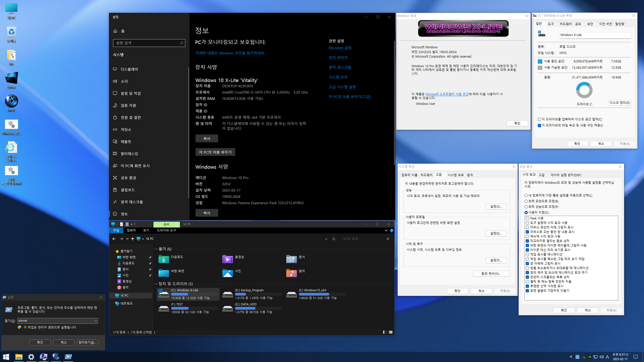Switch Explorer to large icons view
Viewport: 644px width, 362px height.
[x=391, y=332]
